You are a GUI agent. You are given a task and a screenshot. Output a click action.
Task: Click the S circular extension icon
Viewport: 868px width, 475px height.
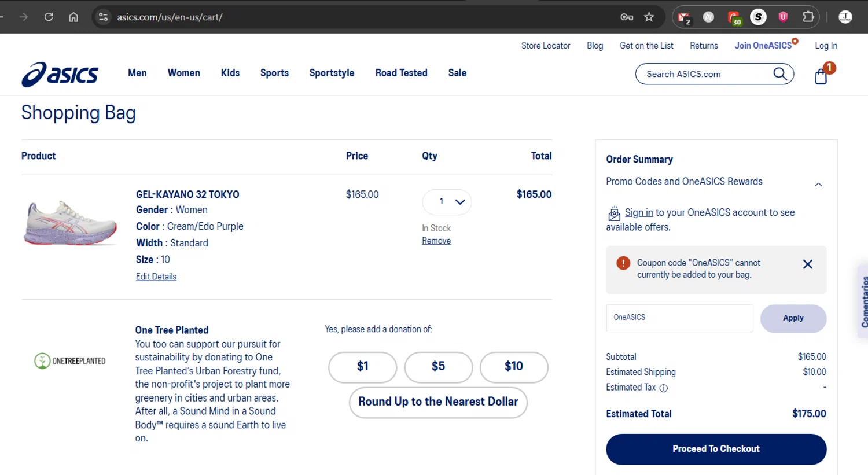[x=758, y=17]
